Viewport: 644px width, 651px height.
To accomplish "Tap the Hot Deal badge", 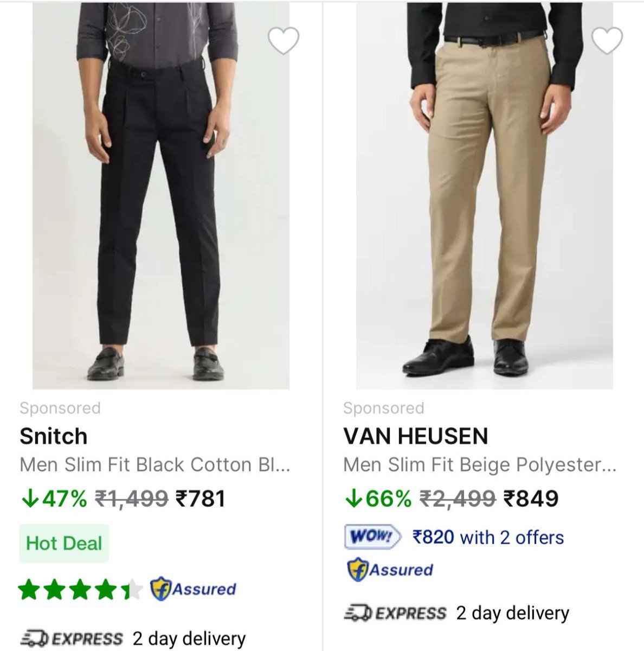I will click(x=64, y=543).
